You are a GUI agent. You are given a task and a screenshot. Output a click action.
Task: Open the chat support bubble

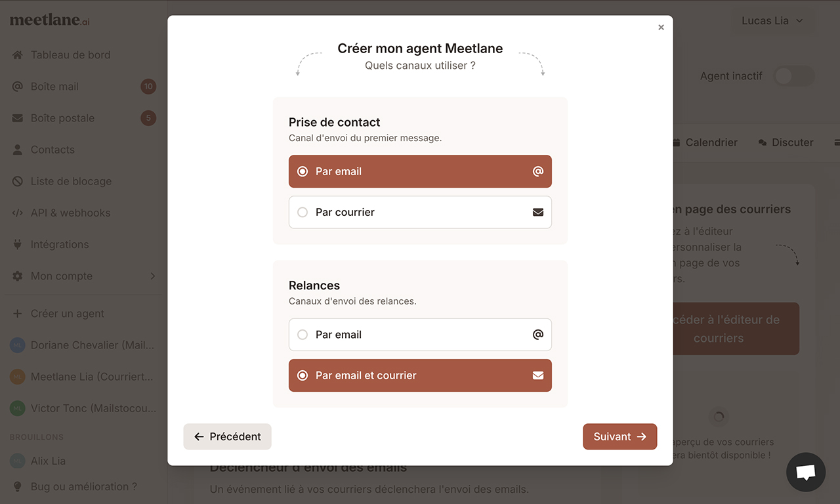(x=805, y=471)
